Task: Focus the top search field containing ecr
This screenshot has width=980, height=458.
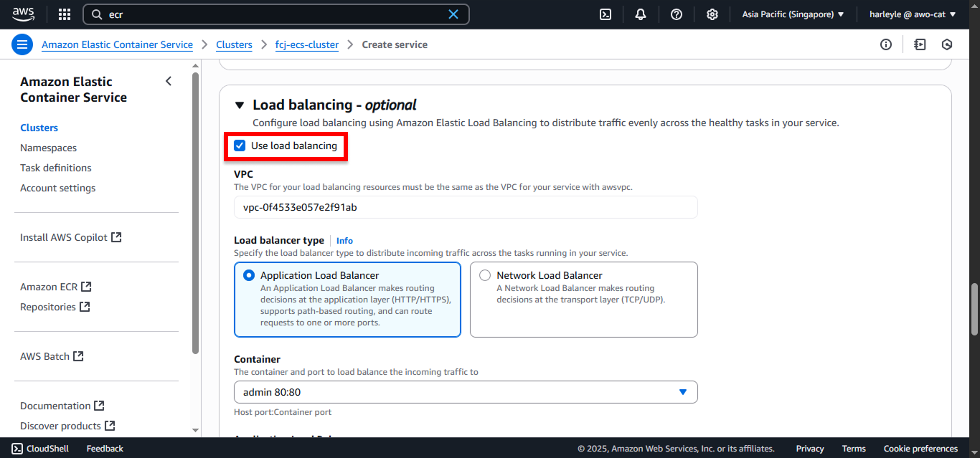Action: (276, 14)
